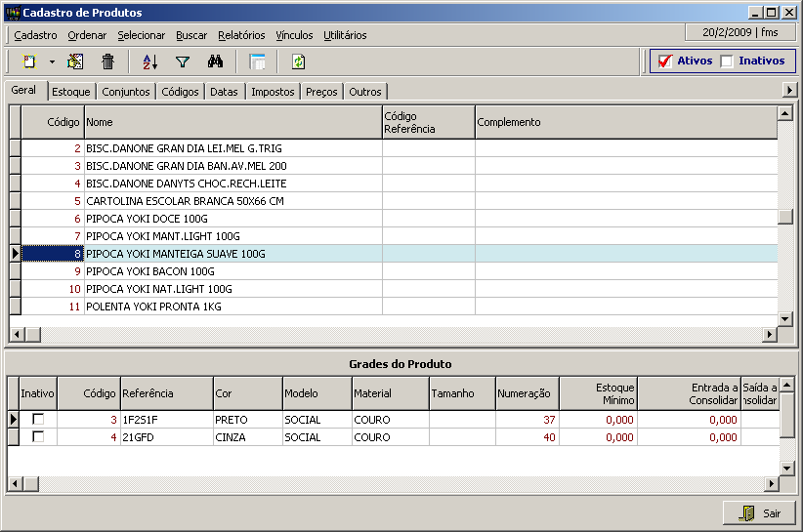The width and height of the screenshot is (803, 532).
Task: Refresh the list with the refresh icon
Action: coord(298,61)
